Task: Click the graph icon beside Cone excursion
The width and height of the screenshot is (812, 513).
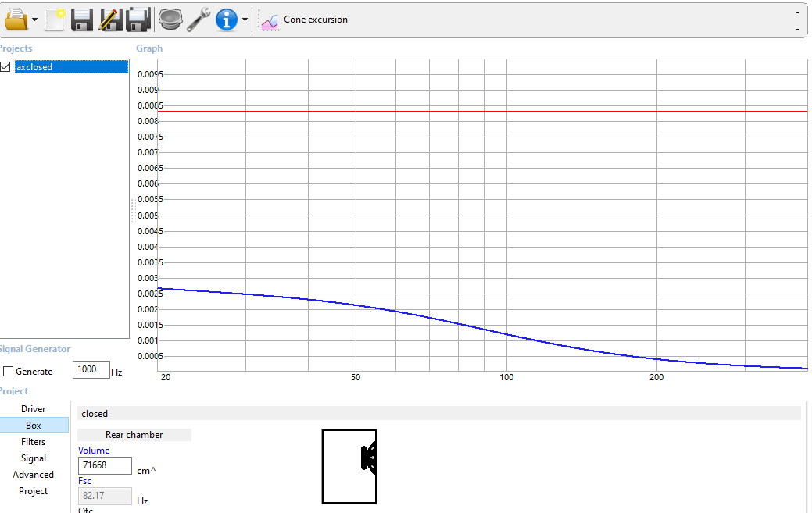Action: click(270, 20)
